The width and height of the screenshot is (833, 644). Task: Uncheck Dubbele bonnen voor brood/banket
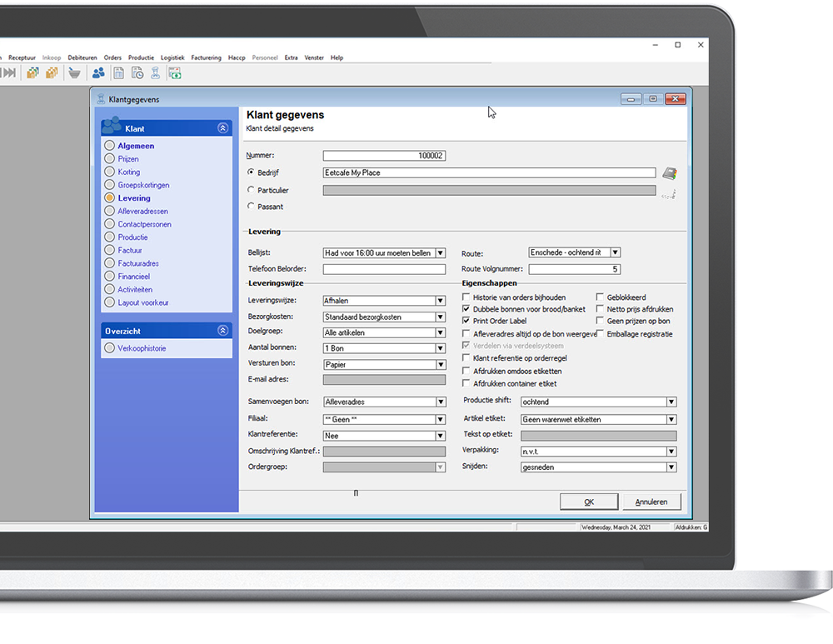pos(466,309)
